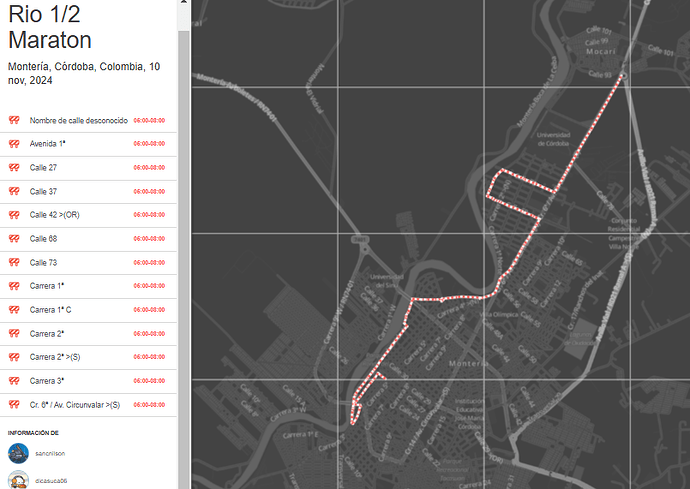The width and height of the screenshot is (690, 489).
Task: Click the Rio 1/2 Maraton event title
Action: coord(50,27)
